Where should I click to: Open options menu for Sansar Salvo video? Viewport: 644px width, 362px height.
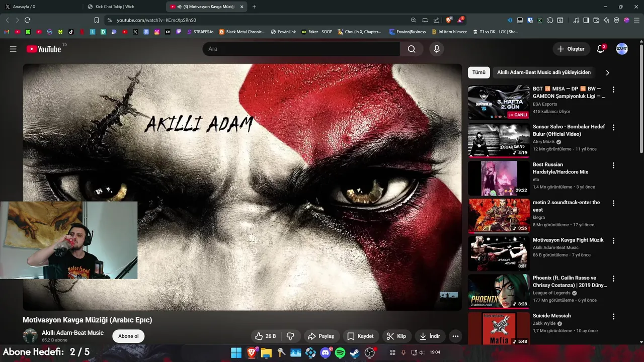613,128
